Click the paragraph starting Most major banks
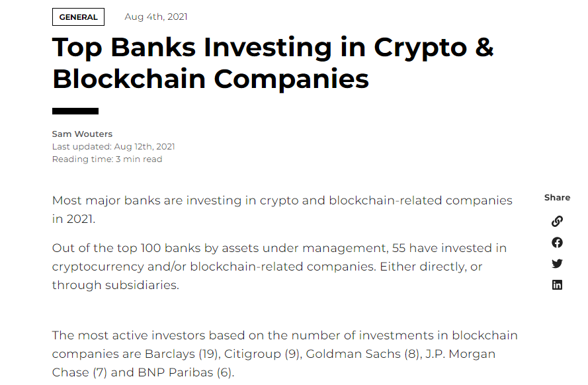The height and width of the screenshot is (385, 588). point(282,210)
